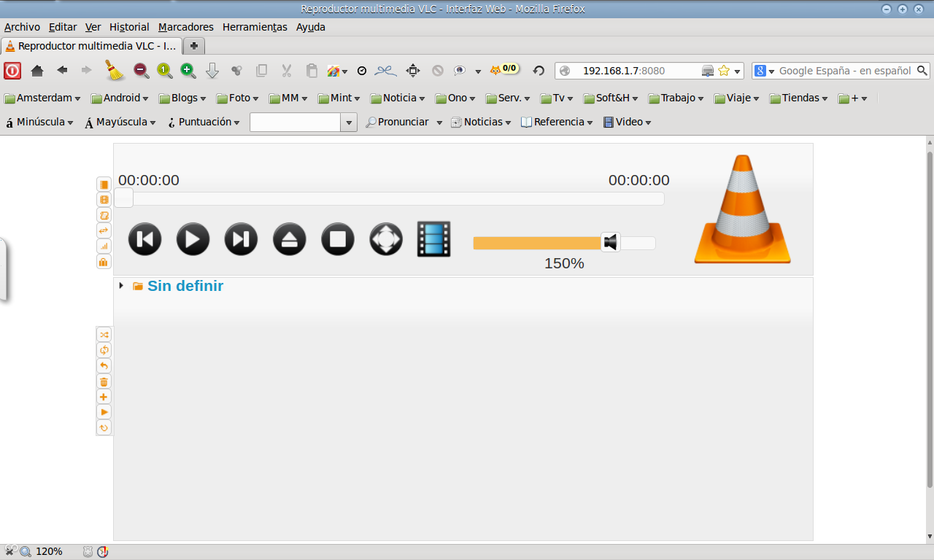Open the Editar menu

(x=63, y=27)
